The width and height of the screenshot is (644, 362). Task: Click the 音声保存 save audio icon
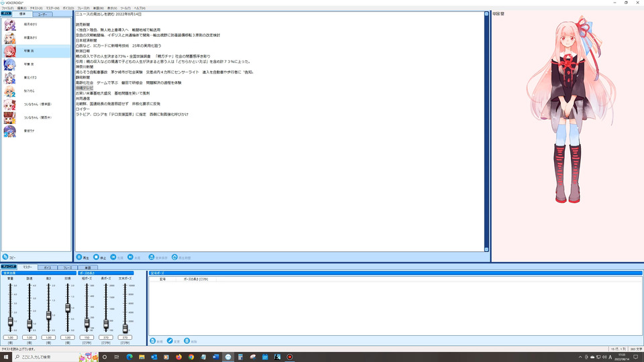tap(152, 257)
